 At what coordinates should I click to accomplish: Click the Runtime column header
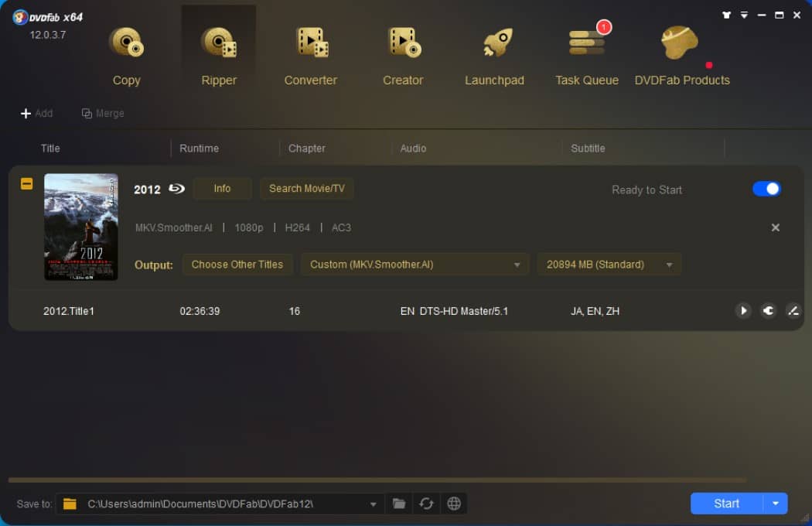[199, 149]
